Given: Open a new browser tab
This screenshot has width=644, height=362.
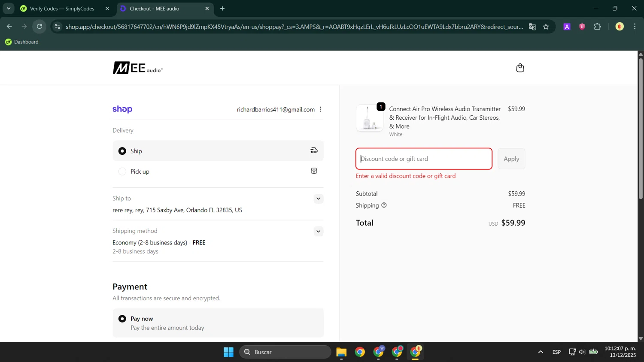Looking at the screenshot, I should pos(222,9).
